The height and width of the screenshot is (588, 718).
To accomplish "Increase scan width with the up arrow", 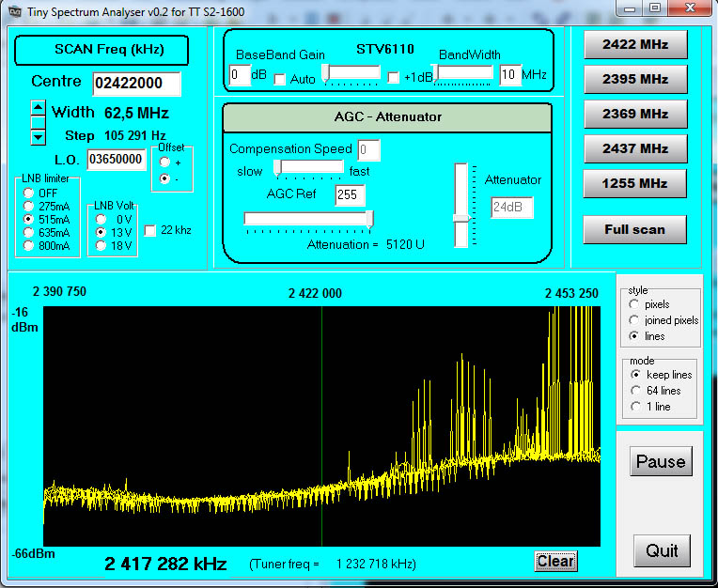I will 38,108.
